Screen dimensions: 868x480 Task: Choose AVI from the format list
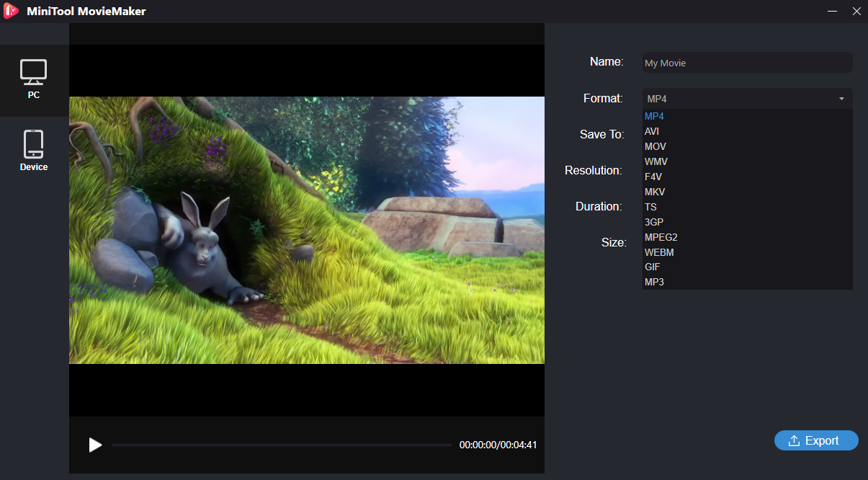tap(747, 131)
